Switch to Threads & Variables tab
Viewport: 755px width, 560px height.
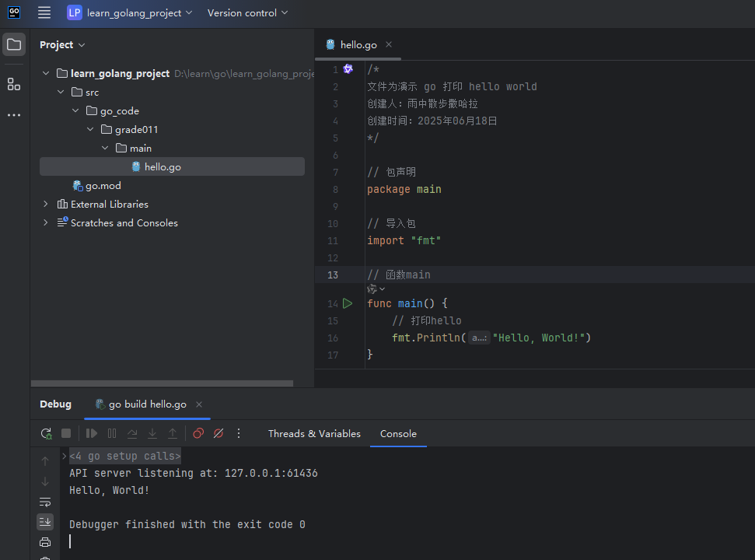[314, 434]
